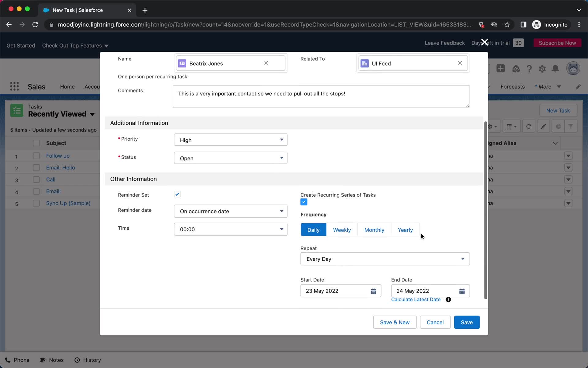Cancel the new task dialog

435,322
